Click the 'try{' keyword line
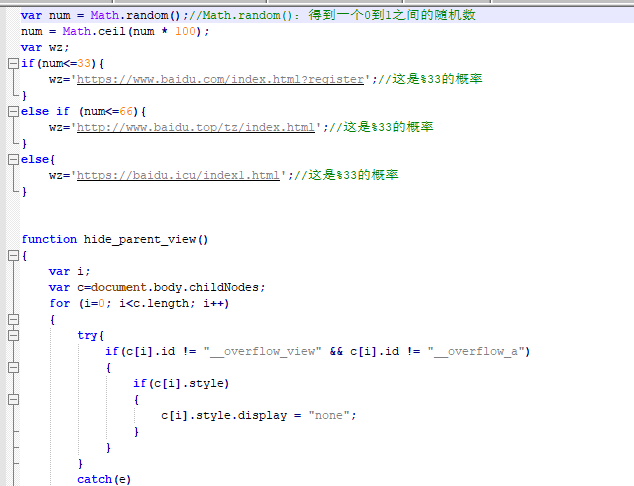The width and height of the screenshot is (634, 486). [x=91, y=336]
